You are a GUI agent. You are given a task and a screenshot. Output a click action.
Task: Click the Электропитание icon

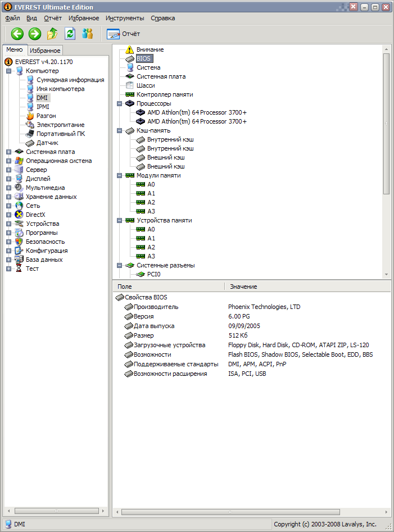coord(30,125)
